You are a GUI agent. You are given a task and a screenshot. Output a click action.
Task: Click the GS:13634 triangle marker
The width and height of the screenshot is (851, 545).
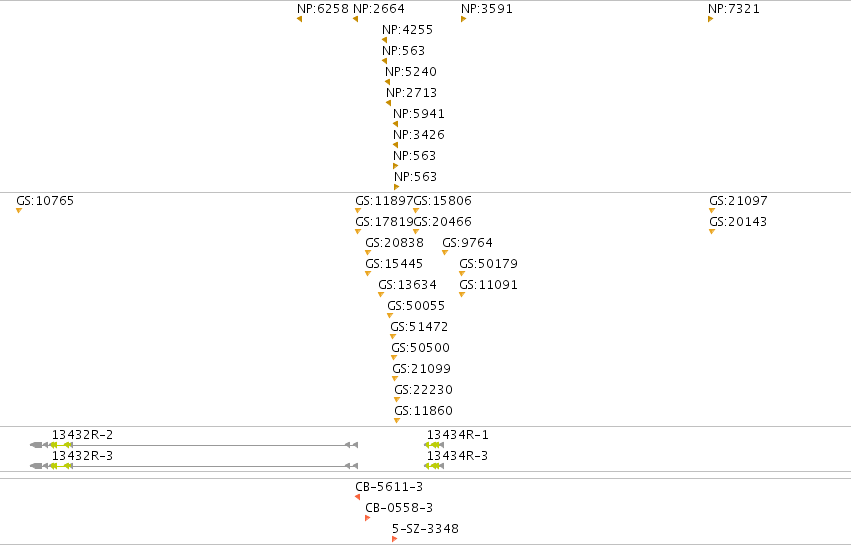381,295
